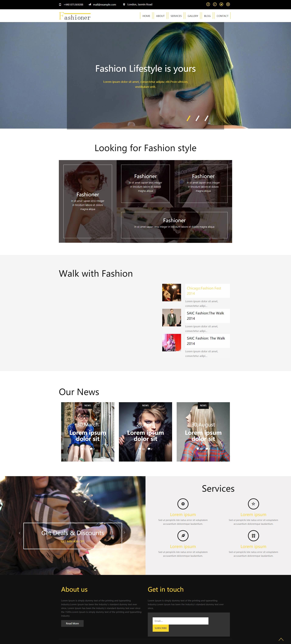Open the Chicago Fashion Fest 2014 thumbnail
Image resolution: width=291 pixels, height=644 pixels.
coord(172,292)
